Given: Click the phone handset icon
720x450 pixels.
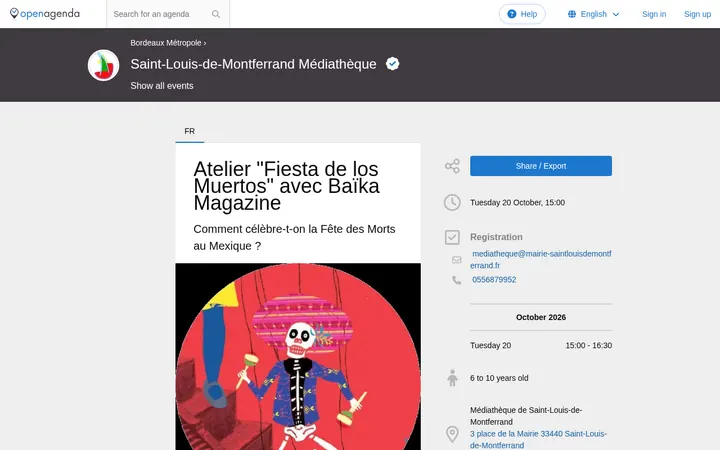Looking at the screenshot, I should point(456,280).
